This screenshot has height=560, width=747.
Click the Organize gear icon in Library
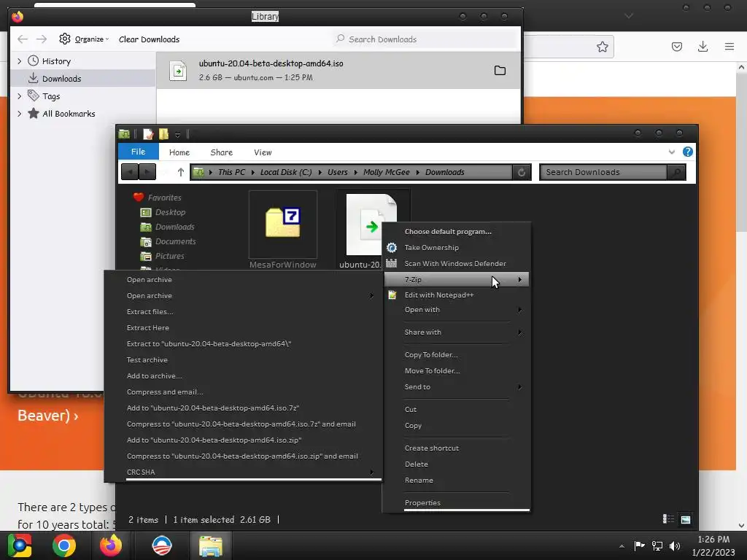[x=65, y=39]
